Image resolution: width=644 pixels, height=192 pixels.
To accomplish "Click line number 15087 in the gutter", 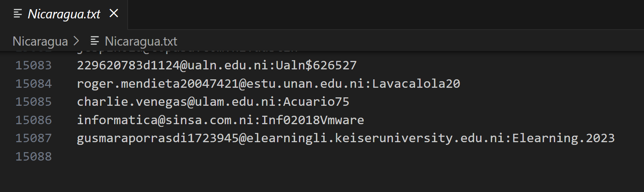I will tap(33, 138).
